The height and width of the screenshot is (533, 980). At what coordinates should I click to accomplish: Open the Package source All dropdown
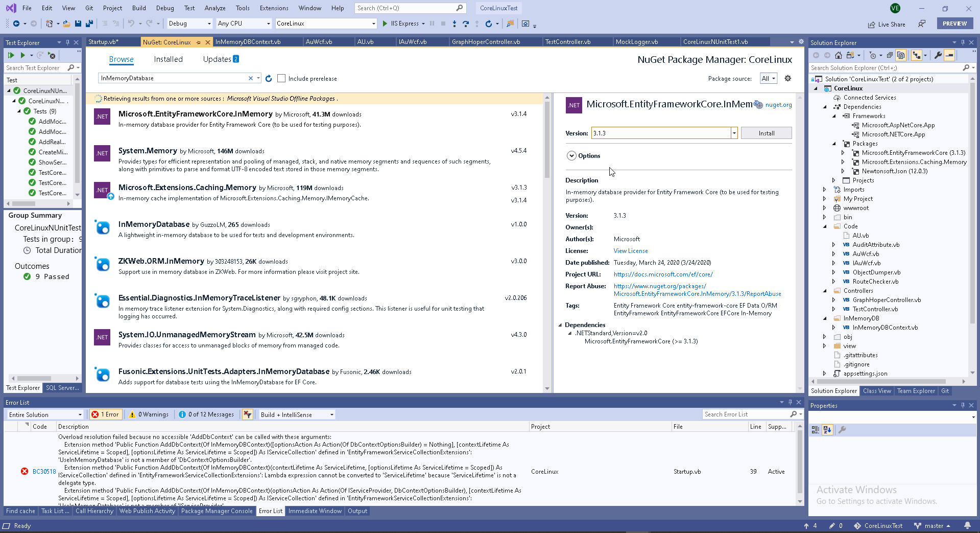[x=769, y=78]
